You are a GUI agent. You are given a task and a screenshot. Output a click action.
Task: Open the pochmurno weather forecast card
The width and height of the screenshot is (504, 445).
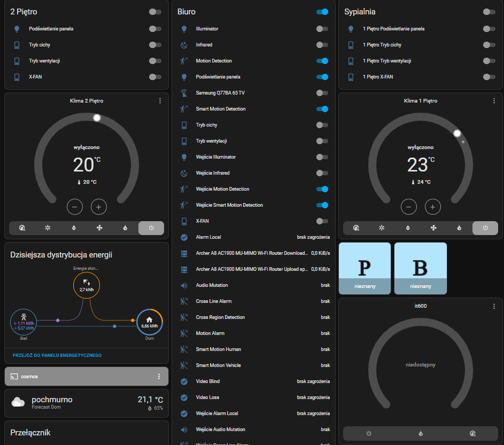tap(87, 403)
